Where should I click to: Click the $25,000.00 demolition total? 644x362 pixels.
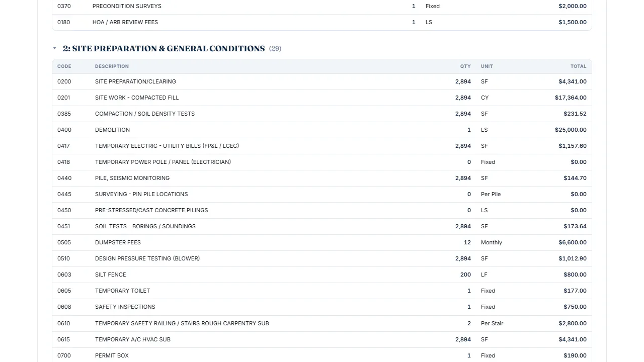tap(571, 130)
